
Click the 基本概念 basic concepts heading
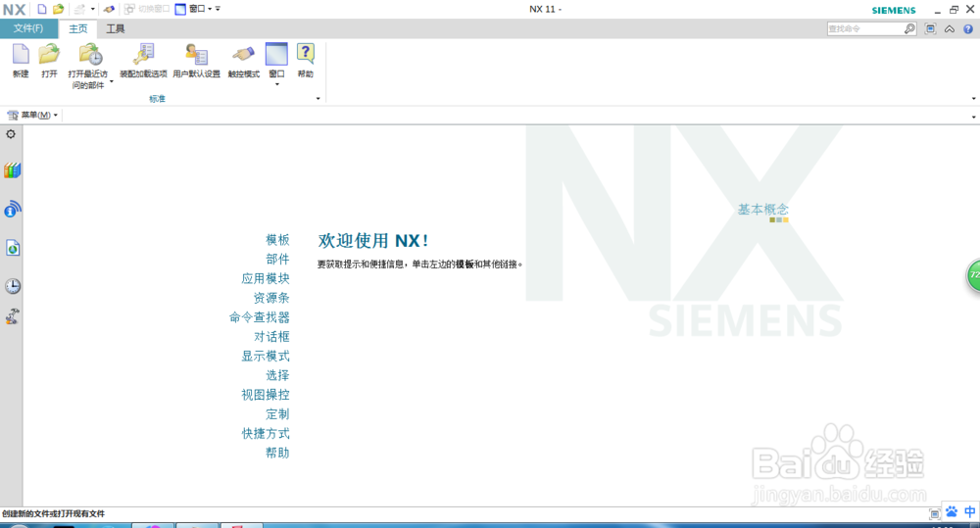(x=763, y=210)
